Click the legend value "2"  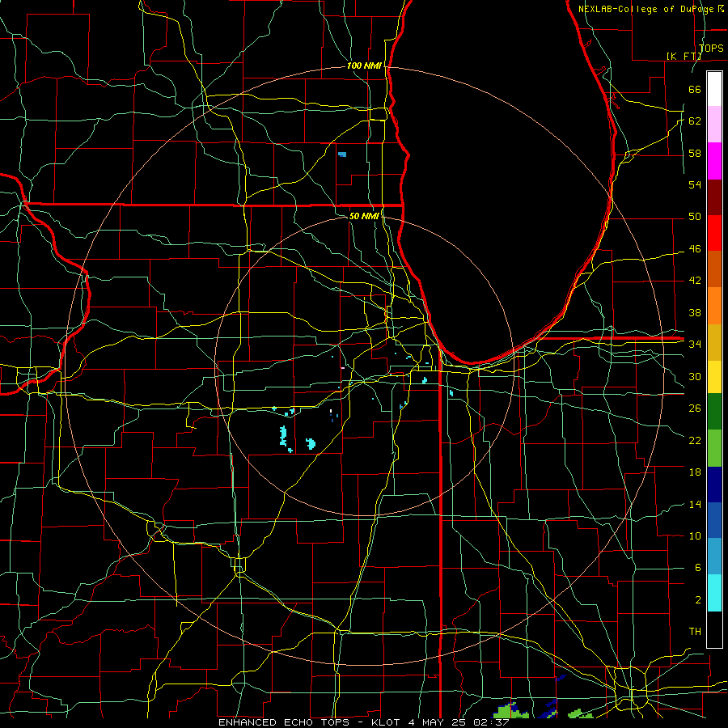(x=697, y=600)
